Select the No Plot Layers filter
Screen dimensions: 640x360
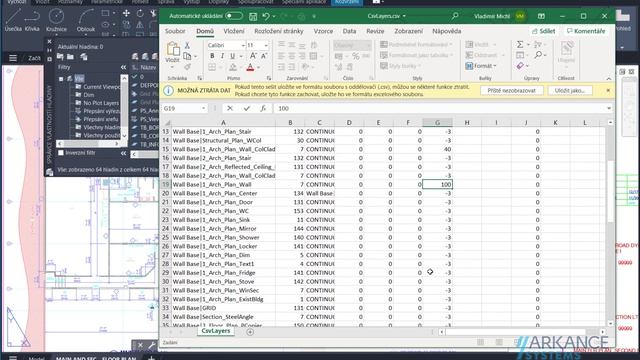pyautogui.click(x=100, y=103)
